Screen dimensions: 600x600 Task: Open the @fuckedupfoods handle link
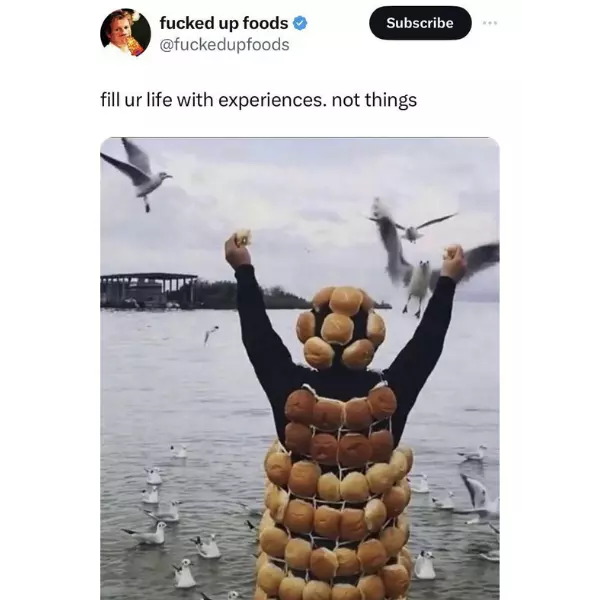tap(224, 45)
